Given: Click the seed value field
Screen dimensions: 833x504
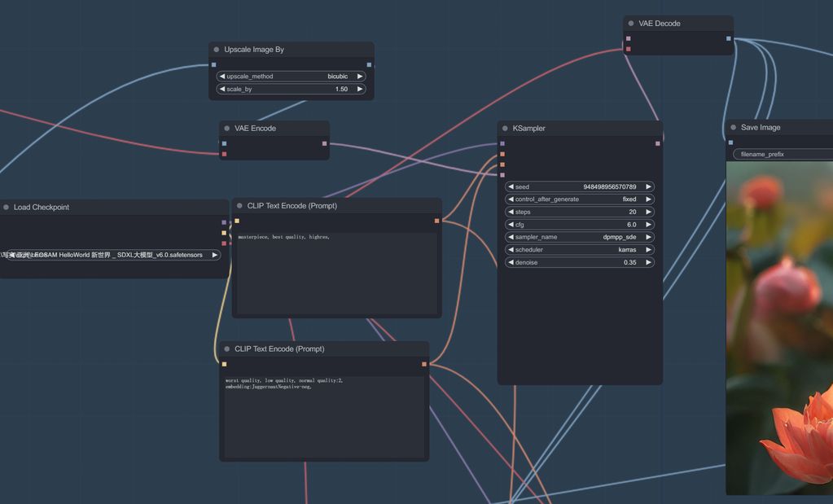Looking at the screenshot, I should click(x=579, y=186).
